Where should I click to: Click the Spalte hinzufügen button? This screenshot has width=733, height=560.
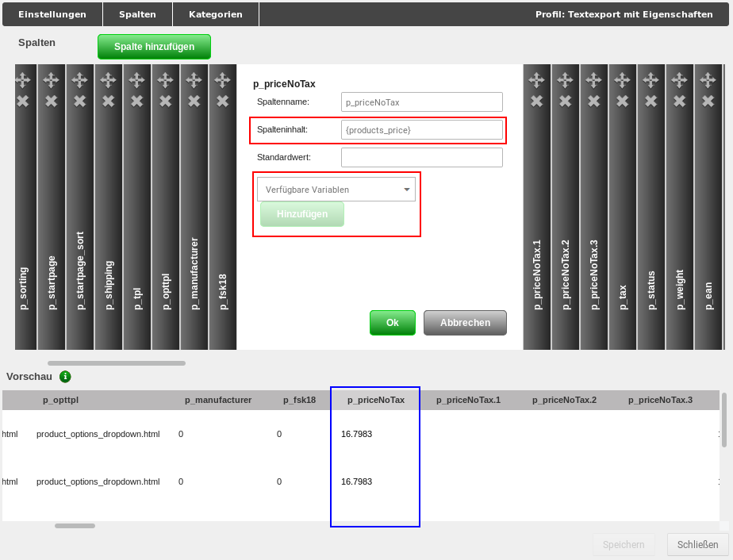154,47
